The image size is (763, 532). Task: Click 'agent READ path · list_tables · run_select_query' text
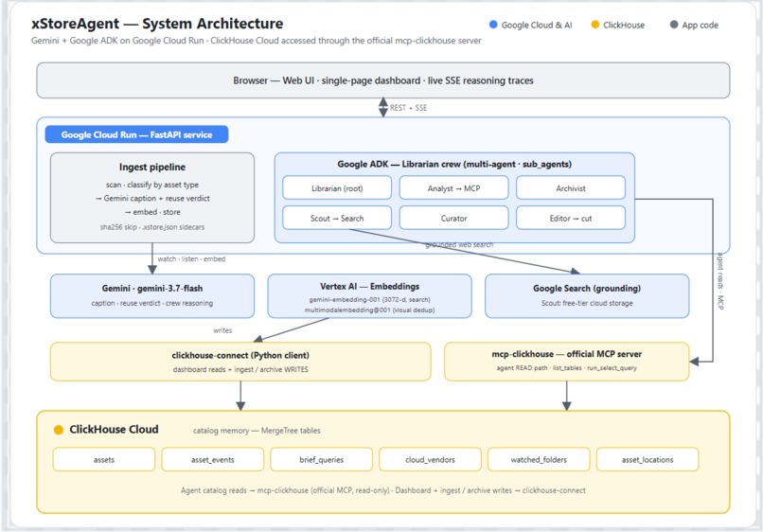[566, 368]
